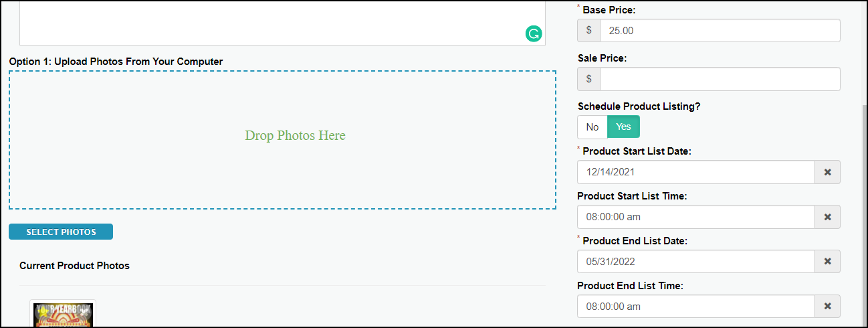The height and width of the screenshot is (328, 868).
Task: Click the page vertical scrollbar
Action: (865, 214)
